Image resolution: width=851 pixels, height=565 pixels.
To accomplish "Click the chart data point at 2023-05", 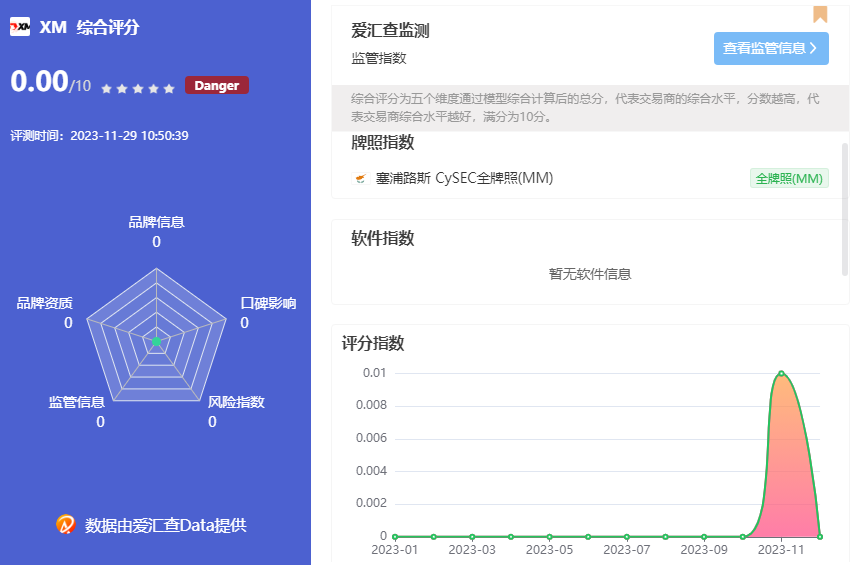I will pos(549,537).
